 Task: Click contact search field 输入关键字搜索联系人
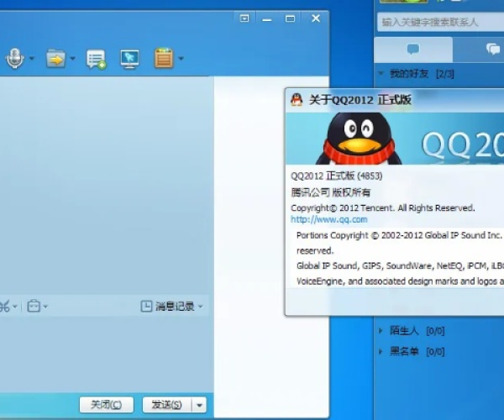click(x=440, y=22)
